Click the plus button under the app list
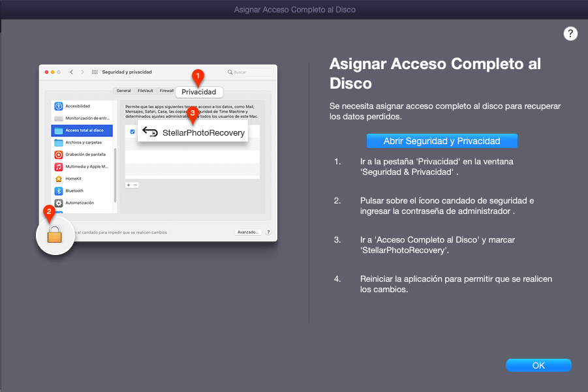The width and height of the screenshot is (588, 392). point(129,185)
